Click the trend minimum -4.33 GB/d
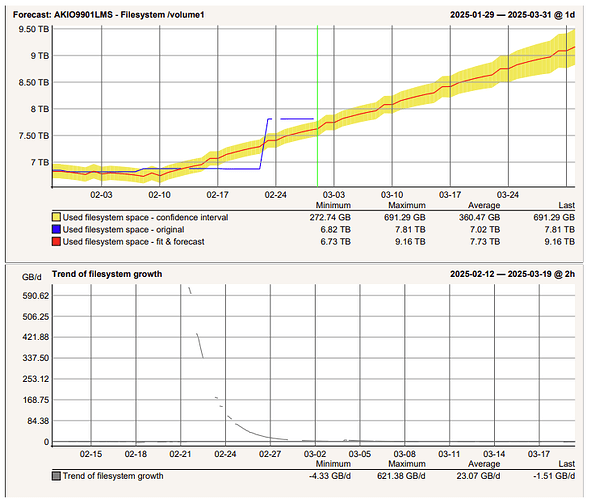This screenshot has width=591, height=499. point(330,476)
